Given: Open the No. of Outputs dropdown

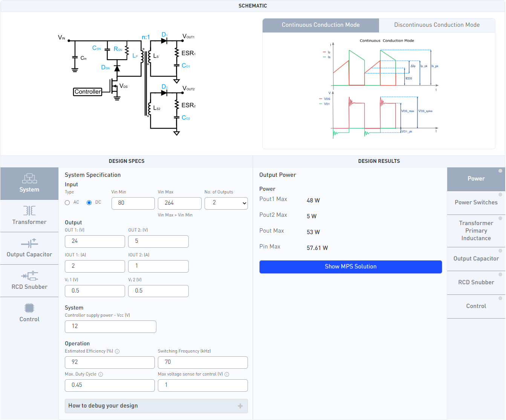Looking at the screenshot, I should pos(226,203).
